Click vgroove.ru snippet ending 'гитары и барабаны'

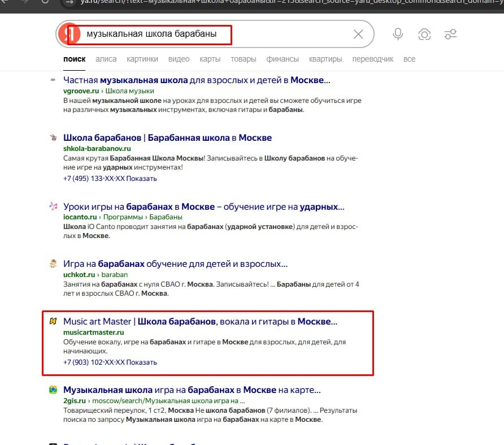coord(212,105)
